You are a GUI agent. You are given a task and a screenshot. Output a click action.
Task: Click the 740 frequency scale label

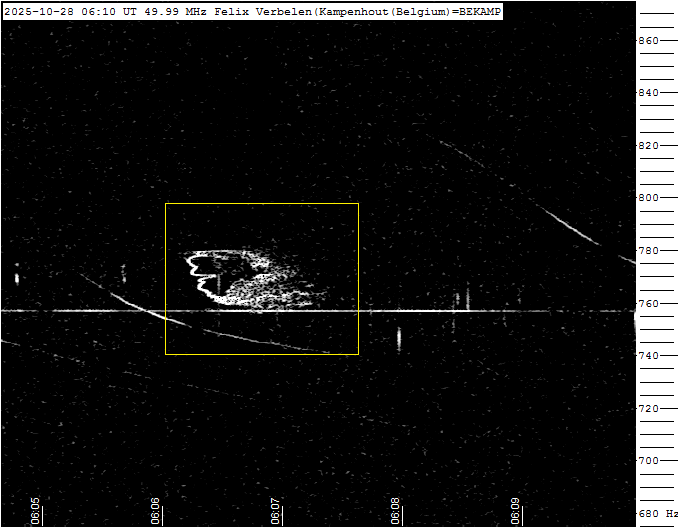pos(649,356)
